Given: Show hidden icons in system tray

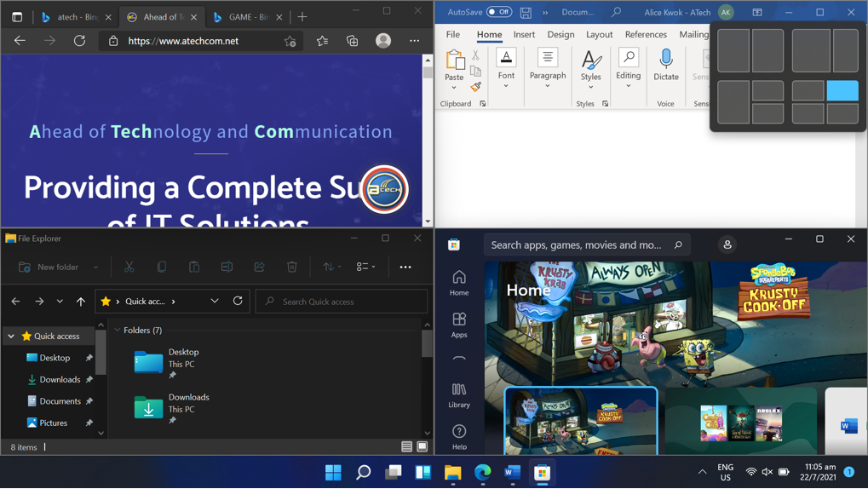Looking at the screenshot, I should coord(702,472).
